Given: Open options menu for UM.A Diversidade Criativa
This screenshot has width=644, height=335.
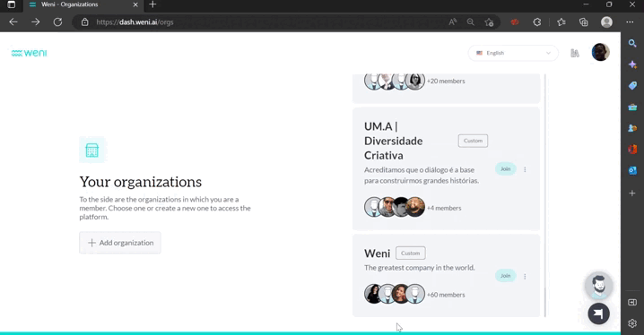Looking at the screenshot, I should (525, 169).
